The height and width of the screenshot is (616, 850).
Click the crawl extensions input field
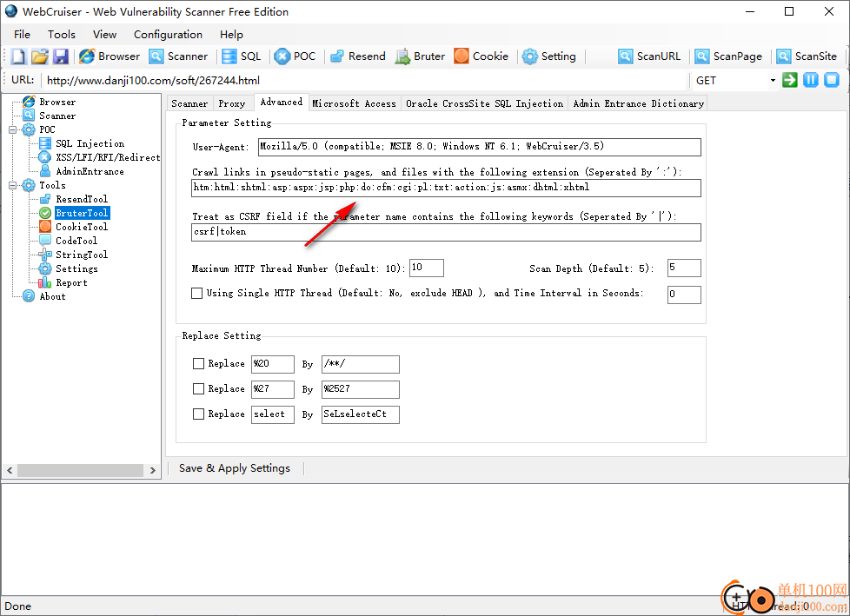point(446,188)
